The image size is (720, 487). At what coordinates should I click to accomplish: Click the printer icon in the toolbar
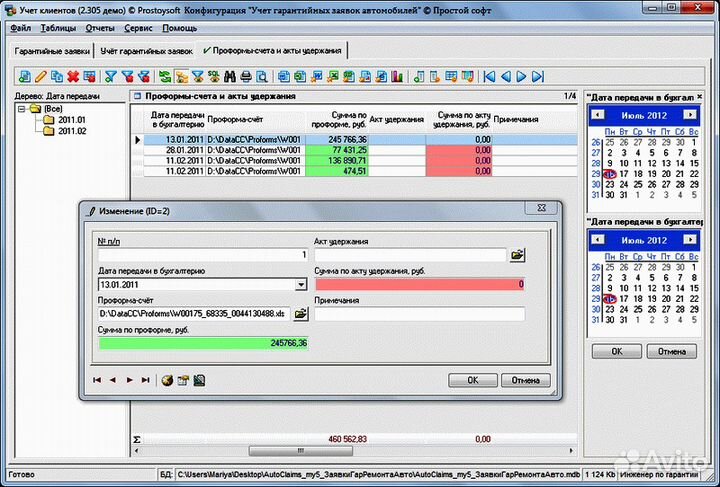[246, 76]
